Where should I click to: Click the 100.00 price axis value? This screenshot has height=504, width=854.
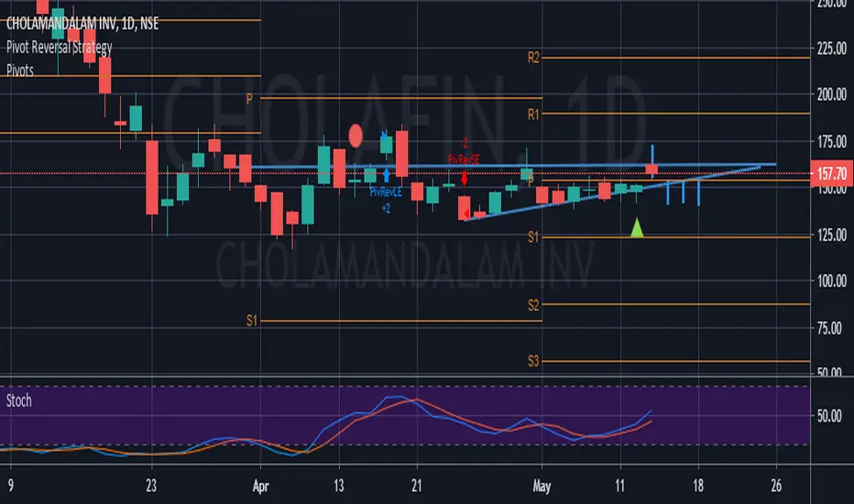(832, 281)
